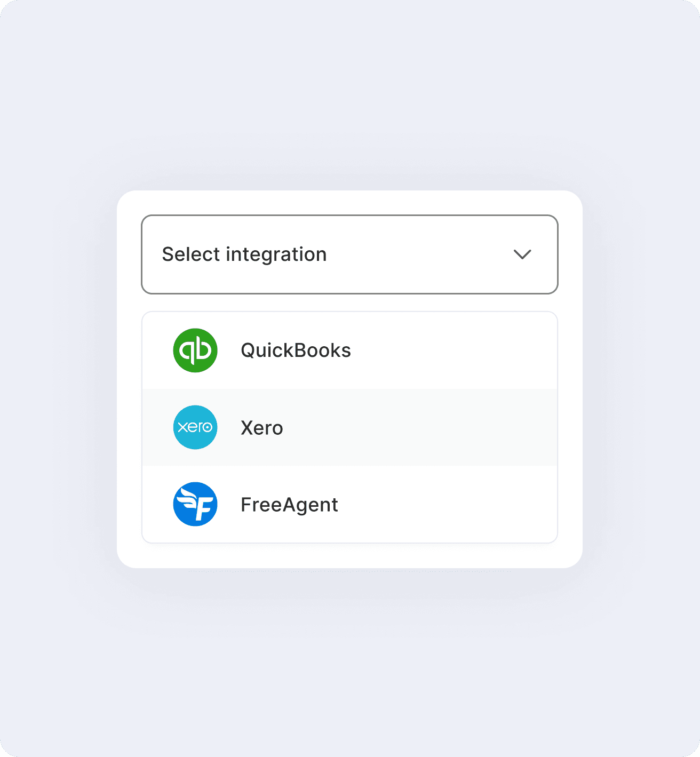Open the Select integration dropdown
This screenshot has height=757, width=700.
click(x=349, y=254)
